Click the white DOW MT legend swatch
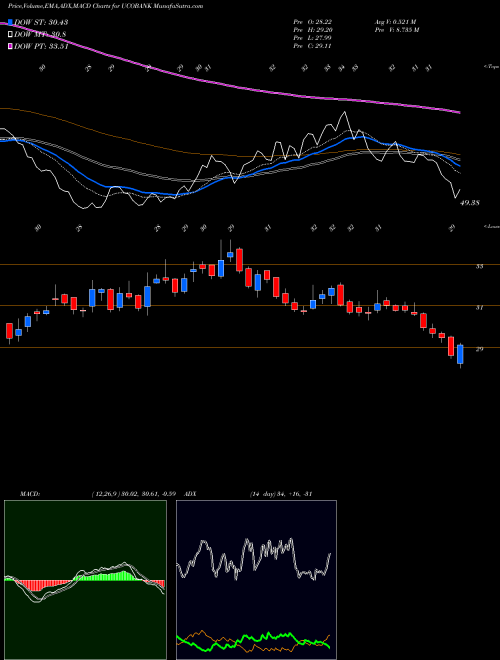The width and height of the screenshot is (500, 660). [11, 35]
